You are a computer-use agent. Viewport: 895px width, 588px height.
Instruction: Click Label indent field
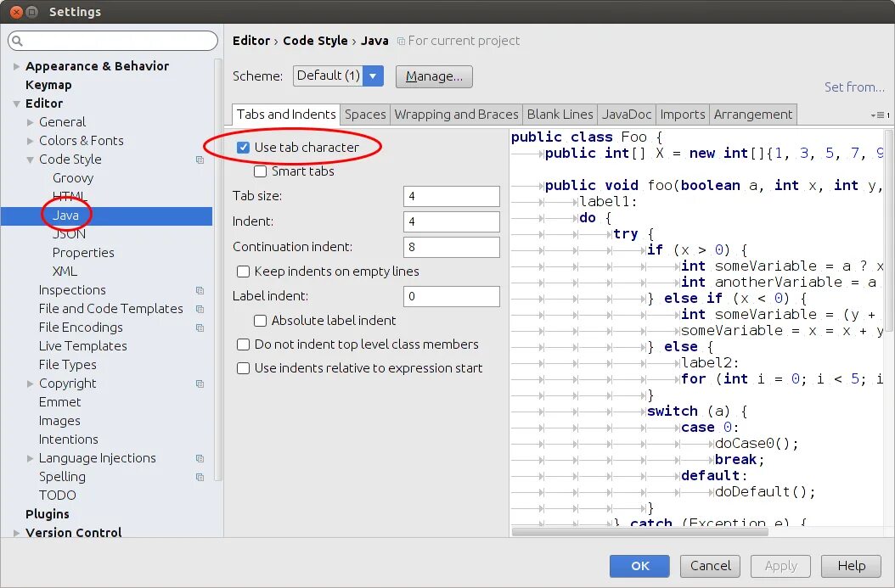click(x=452, y=296)
